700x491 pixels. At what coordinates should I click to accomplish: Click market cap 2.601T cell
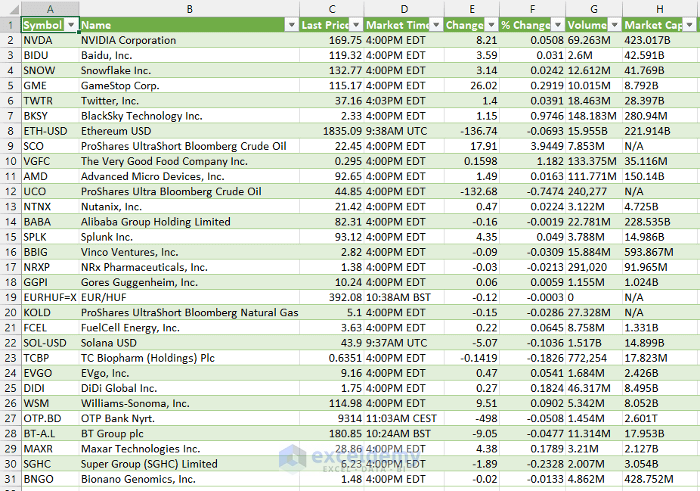(660, 419)
